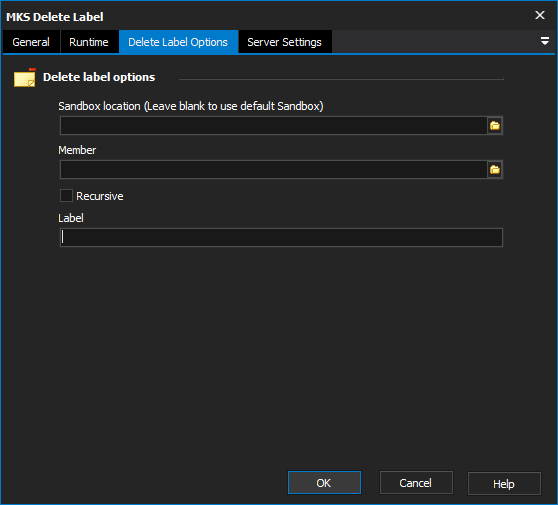Focus the Sandbox location input field

274,126
